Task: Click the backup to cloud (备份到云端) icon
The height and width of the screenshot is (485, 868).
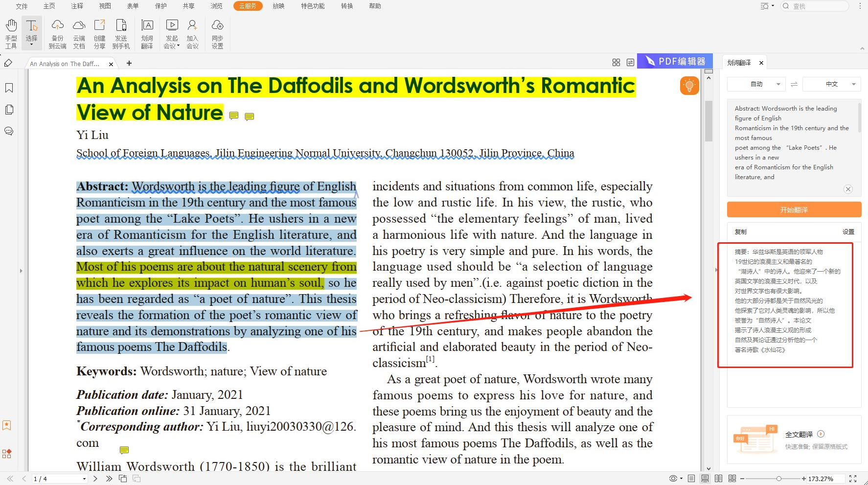Action: [x=57, y=33]
